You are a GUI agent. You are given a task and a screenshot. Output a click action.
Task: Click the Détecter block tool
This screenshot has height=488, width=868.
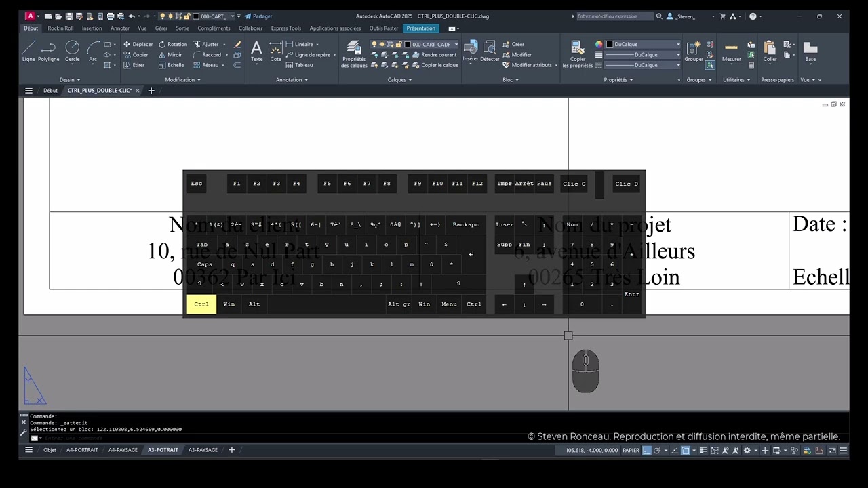490,52
